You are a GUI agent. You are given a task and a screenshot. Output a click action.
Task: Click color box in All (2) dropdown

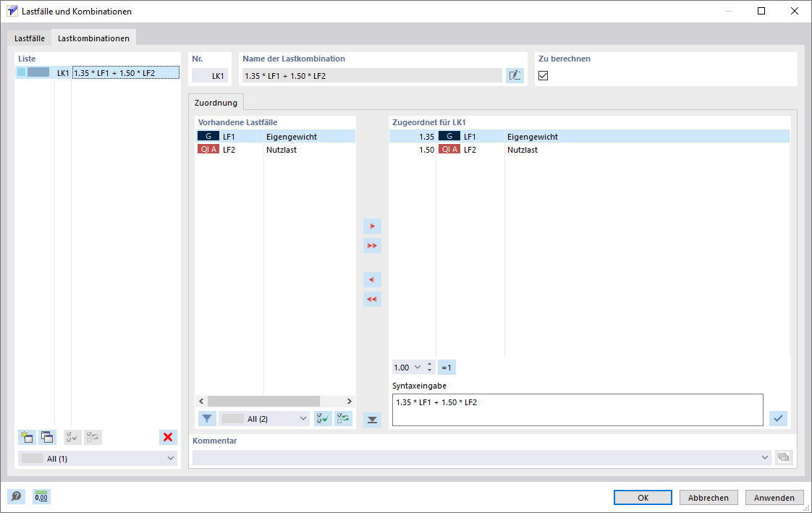[x=233, y=419]
